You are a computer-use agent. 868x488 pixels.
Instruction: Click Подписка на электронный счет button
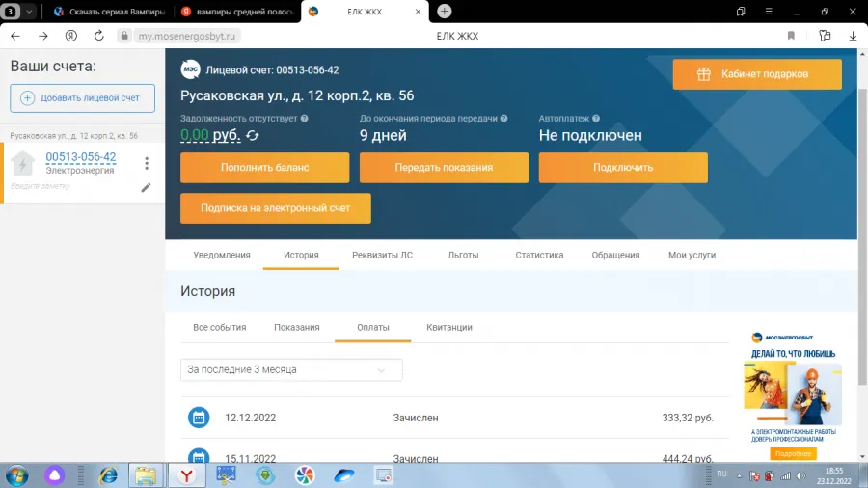[276, 208]
